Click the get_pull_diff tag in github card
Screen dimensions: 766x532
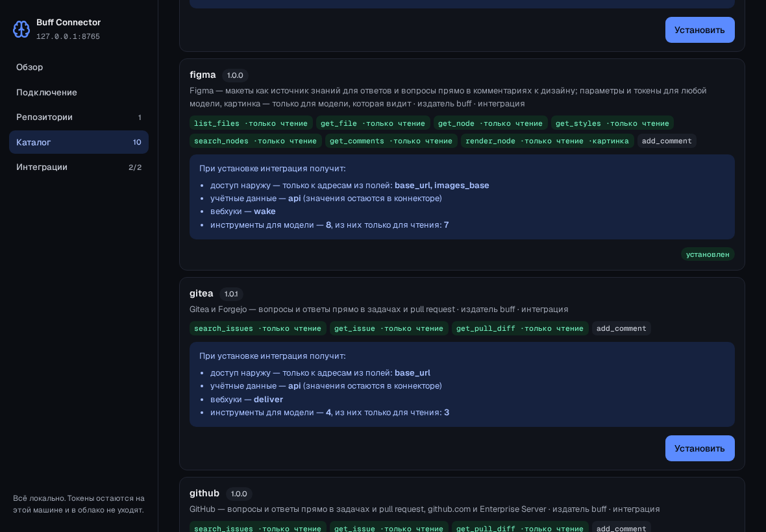pos(520,527)
